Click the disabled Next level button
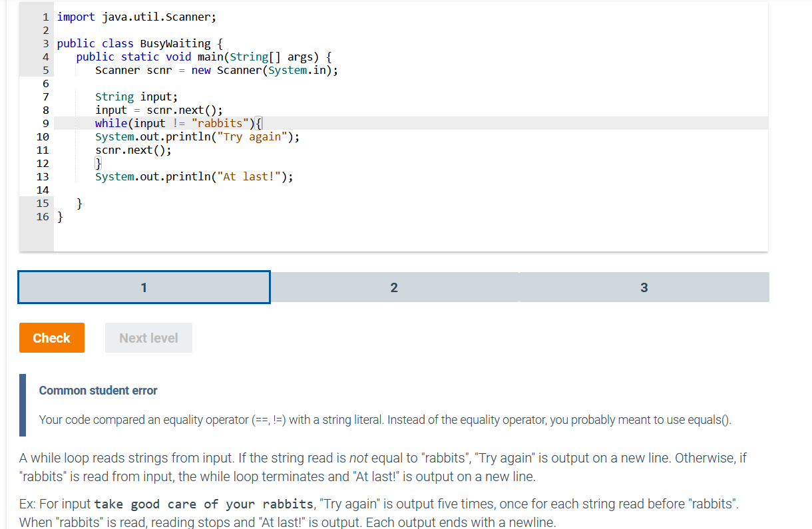This screenshot has width=812, height=529. pos(148,337)
